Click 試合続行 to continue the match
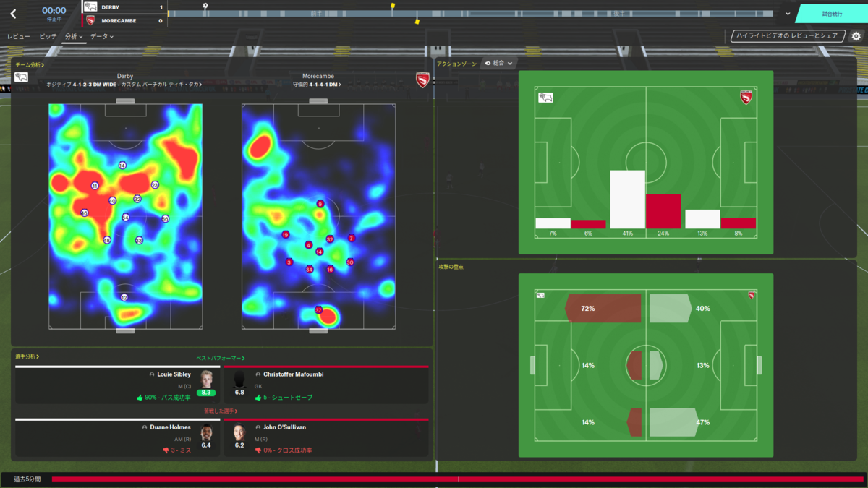The width and height of the screenshot is (868, 488). [x=832, y=14]
